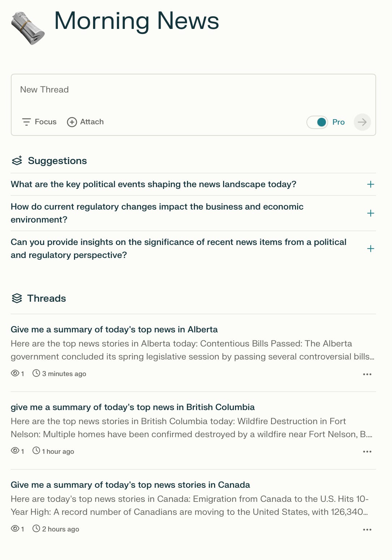This screenshot has width=392, height=560.
Task: Open the Focus filter icon
Action: coord(26,122)
